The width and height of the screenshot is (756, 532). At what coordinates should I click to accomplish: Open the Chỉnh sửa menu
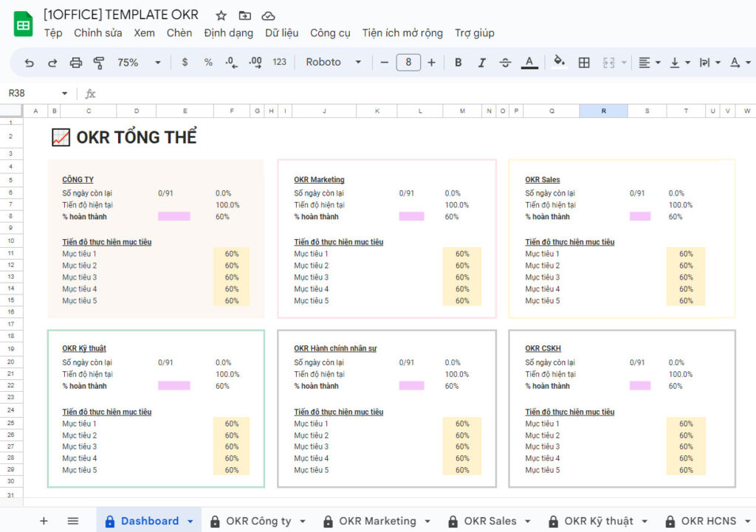pyautogui.click(x=98, y=33)
